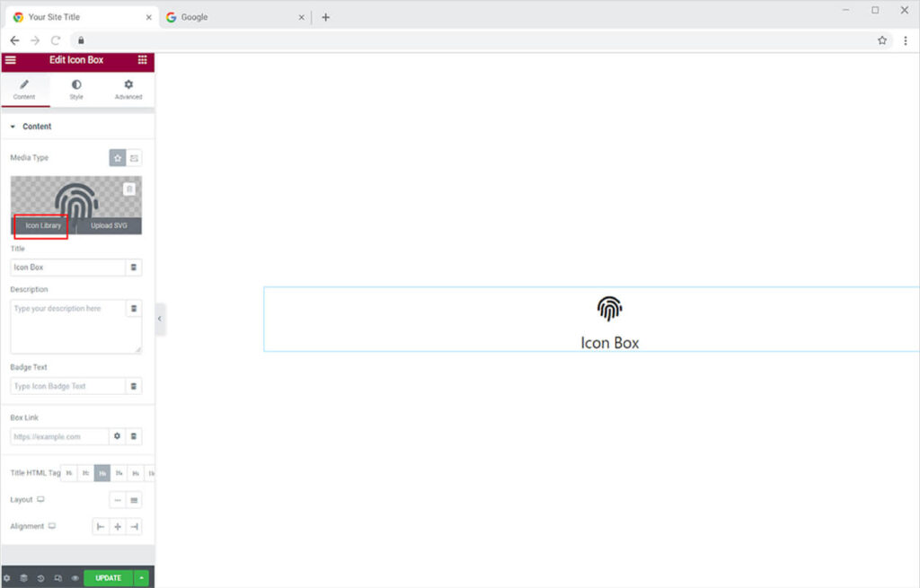Open page settings gear in bottom bar

click(x=7, y=578)
